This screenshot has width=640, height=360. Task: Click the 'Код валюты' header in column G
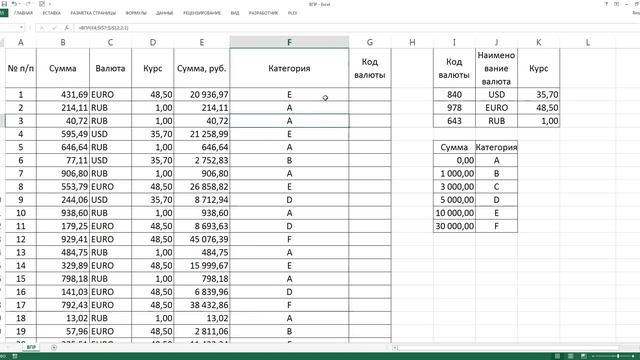(370, 68)
